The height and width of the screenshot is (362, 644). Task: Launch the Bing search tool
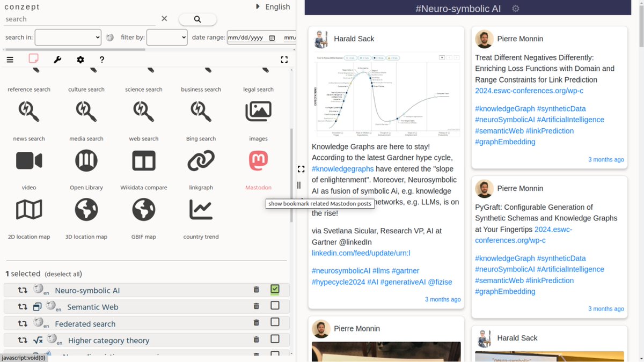pos(201,112)
